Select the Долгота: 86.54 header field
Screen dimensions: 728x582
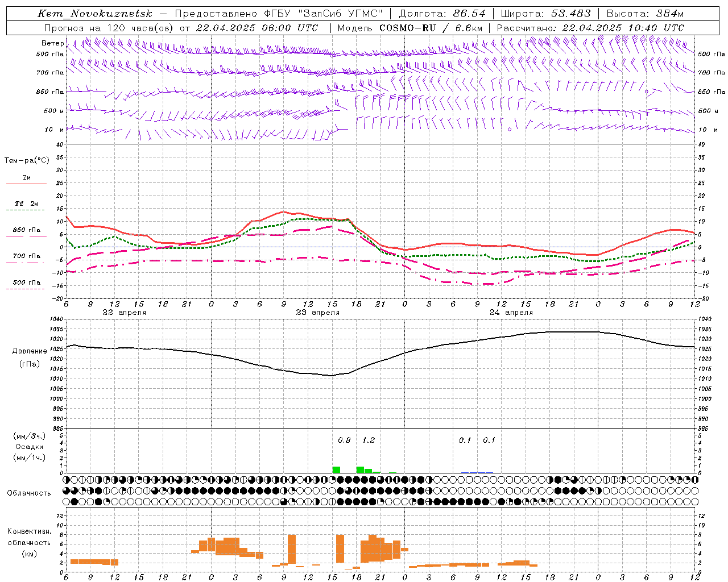pyautogui.click(x=442, y=14)
